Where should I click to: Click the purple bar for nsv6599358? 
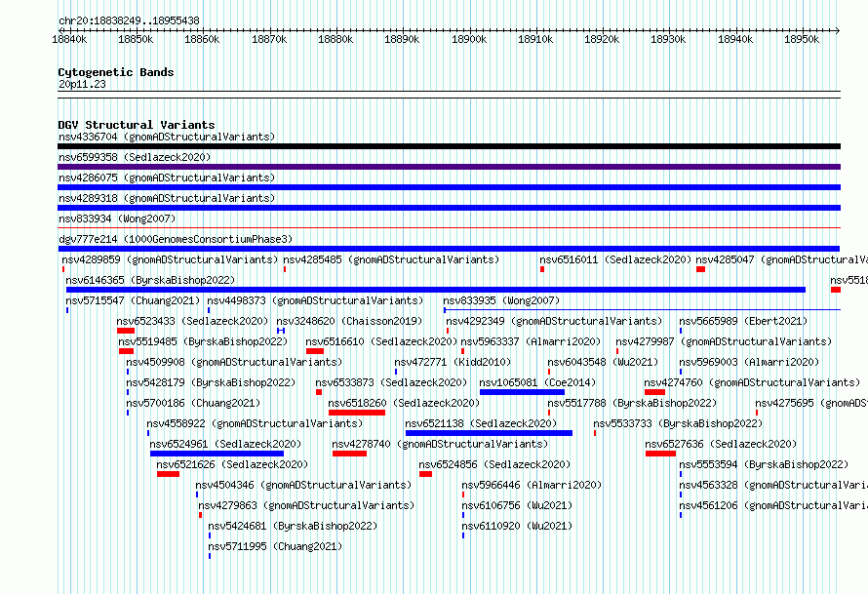449,167
